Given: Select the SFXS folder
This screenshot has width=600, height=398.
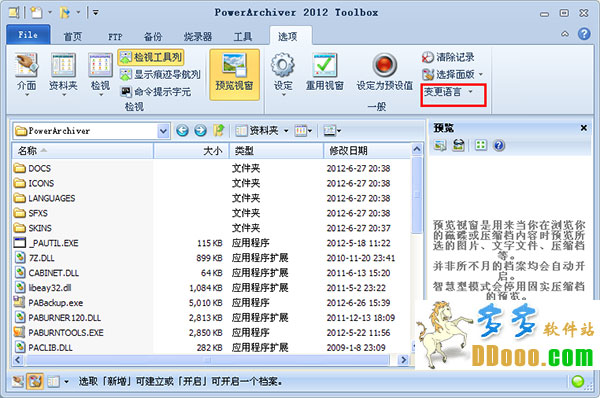Looking at the screenshot, I should [31, 213].
